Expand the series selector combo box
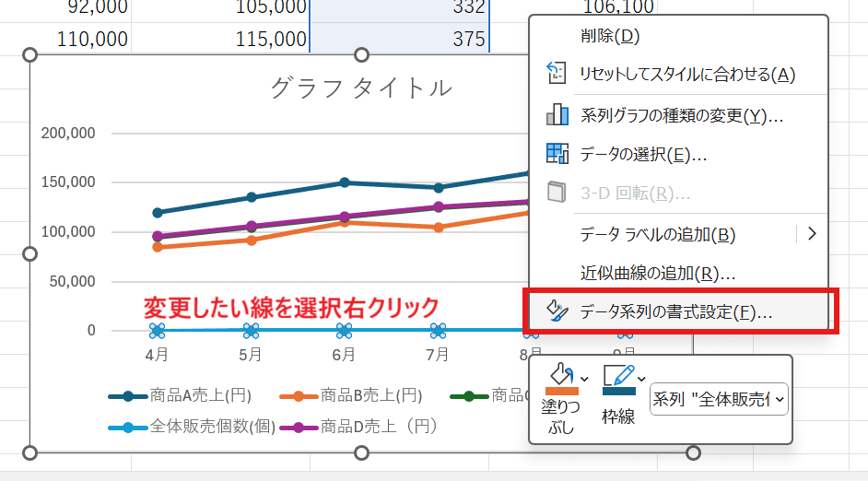The height and width of the screenshot is (481, 868). point(780,399)
